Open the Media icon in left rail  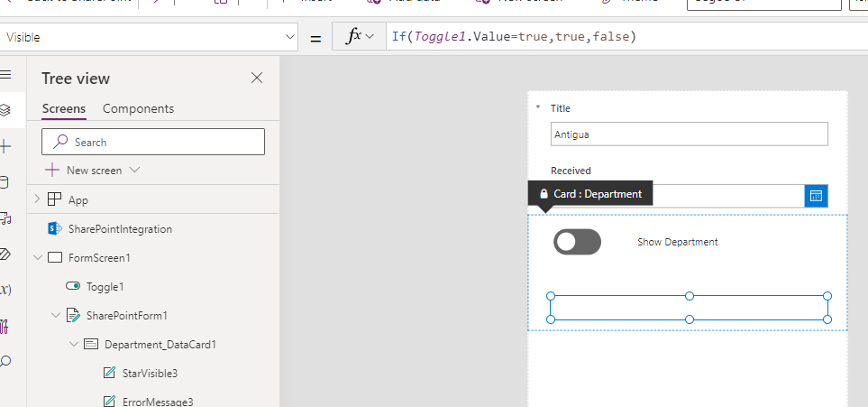click(5, 218)
